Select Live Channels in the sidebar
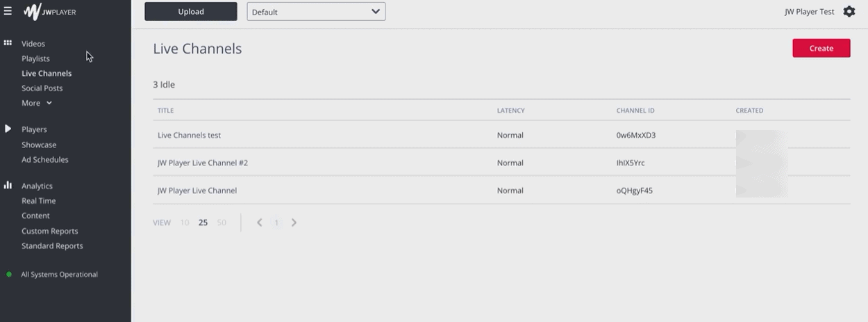 pyautogui.click(x=47, y=73)
